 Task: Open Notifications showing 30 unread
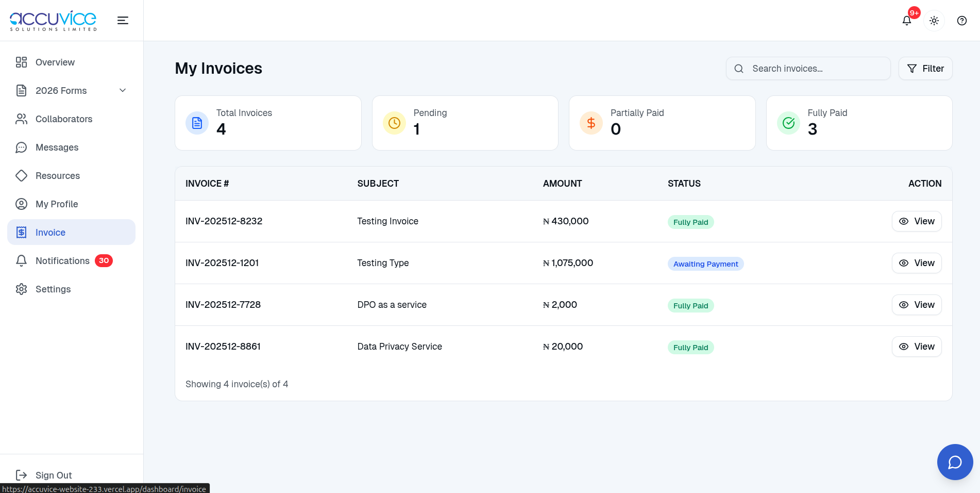(x=62, y=260)
